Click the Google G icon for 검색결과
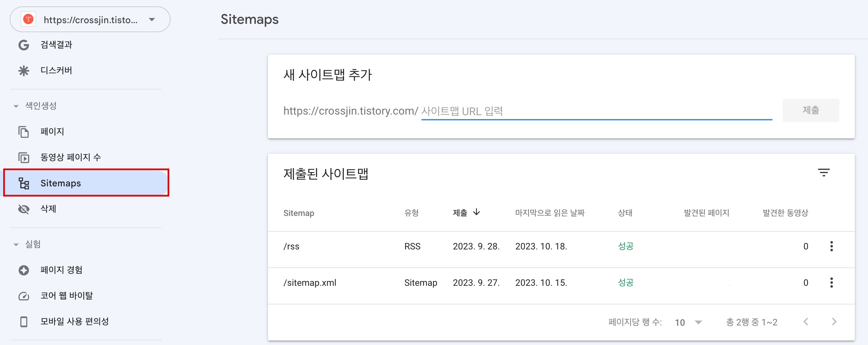This screenshot has height=345, width=868. pyautogui.click(x=23, y=45)
